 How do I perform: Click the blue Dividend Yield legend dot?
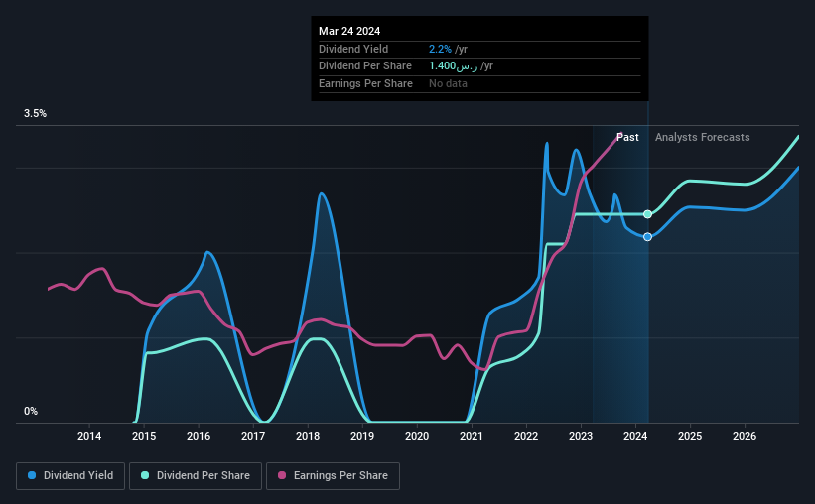click(x=32, y=475)
